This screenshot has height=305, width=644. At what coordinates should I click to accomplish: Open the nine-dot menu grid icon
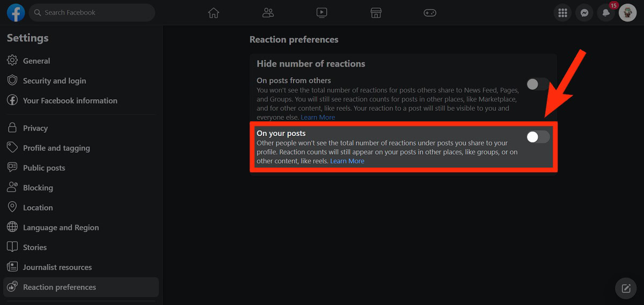point(563,13)
